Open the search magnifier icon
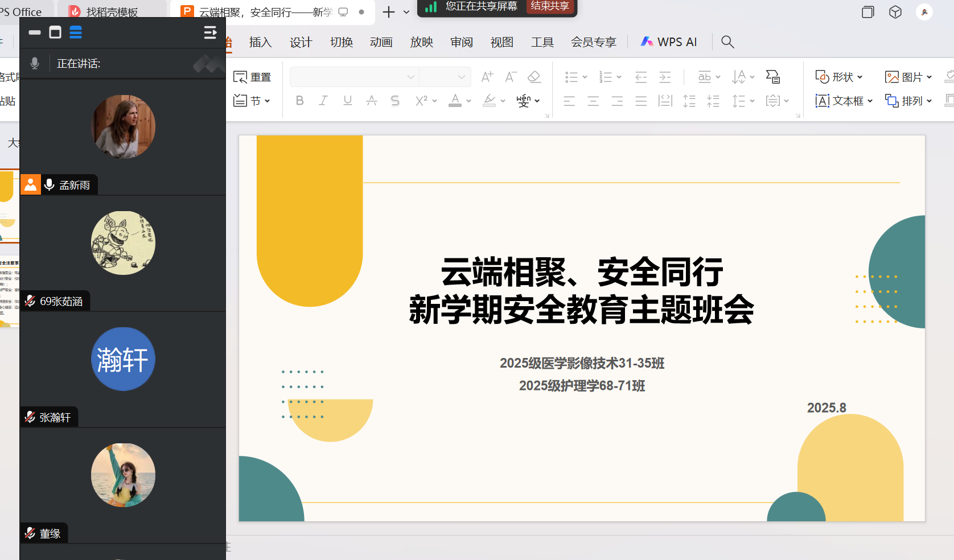 [727, 42]
